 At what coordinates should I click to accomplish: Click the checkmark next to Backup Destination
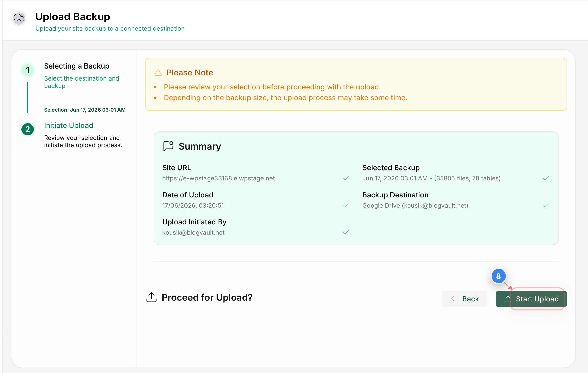[x=546, y=206]
